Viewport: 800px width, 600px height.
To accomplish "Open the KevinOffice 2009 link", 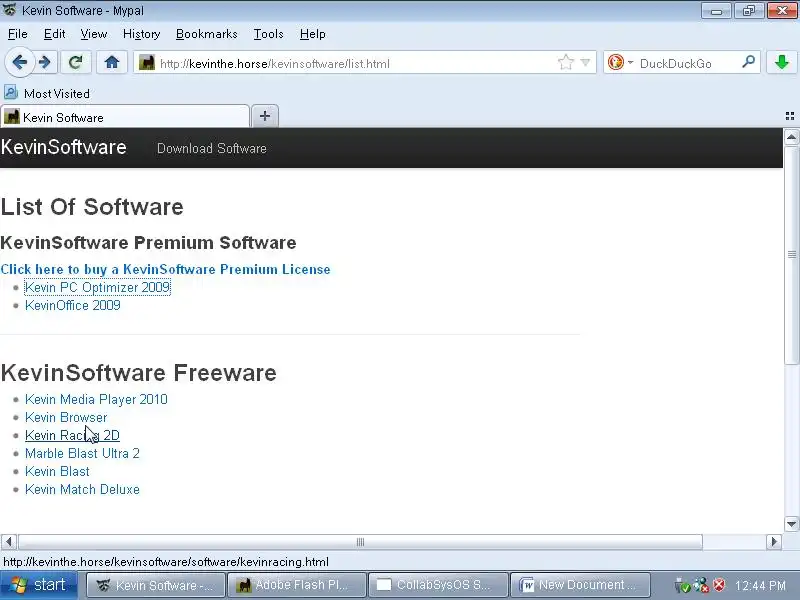I will click(x=73, y=305).
